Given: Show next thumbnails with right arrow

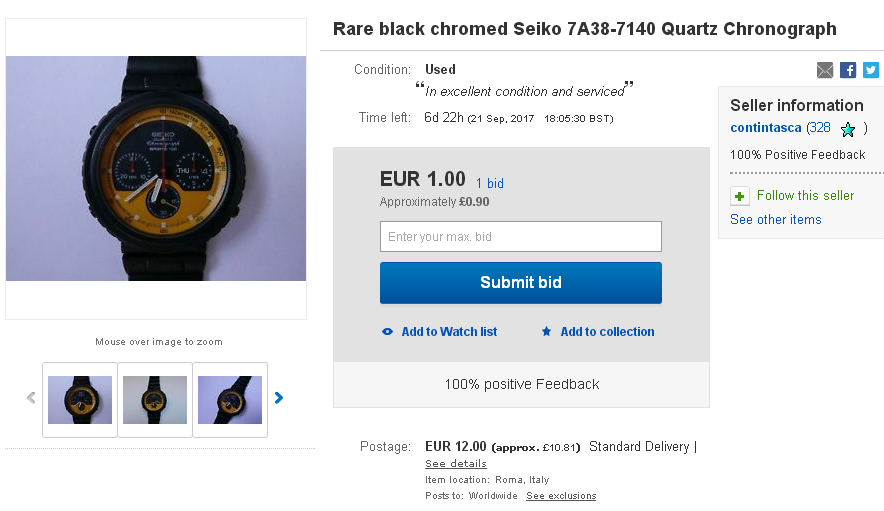Looking at the screenshot, I should coord(279,398).
